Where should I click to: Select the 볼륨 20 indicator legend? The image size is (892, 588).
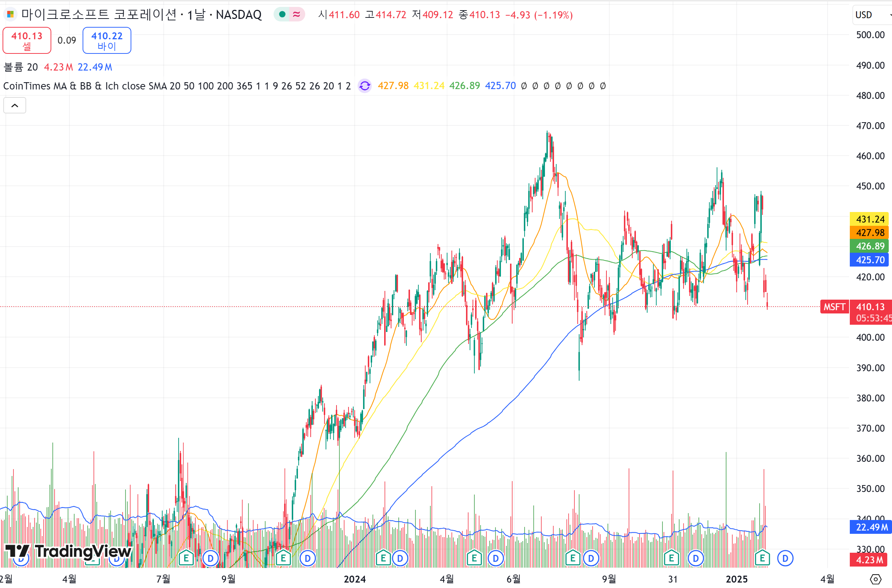[21, 67]
